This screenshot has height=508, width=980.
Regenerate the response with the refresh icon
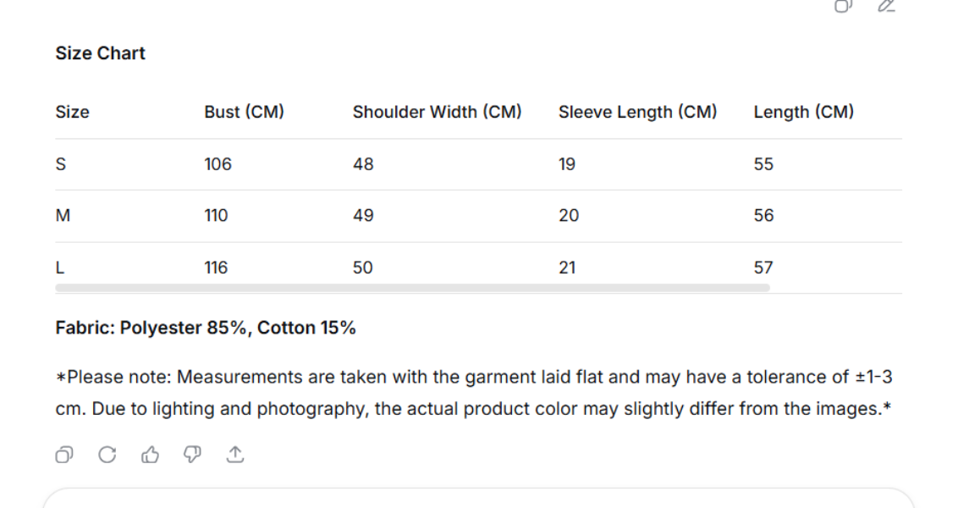[x=107, y=456]
